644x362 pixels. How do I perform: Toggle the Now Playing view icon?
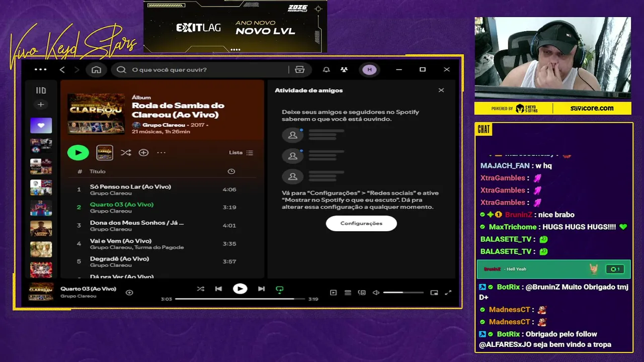(x=333, y=293)
